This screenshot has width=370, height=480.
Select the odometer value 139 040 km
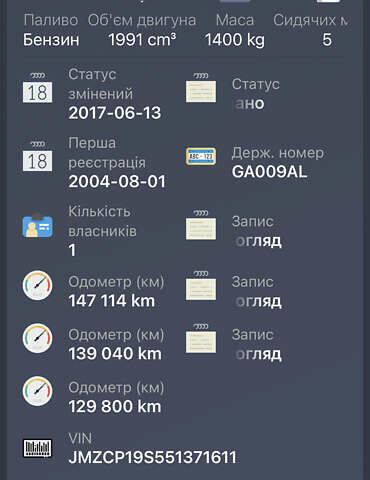pyautogui.click(x=115, y=354)
